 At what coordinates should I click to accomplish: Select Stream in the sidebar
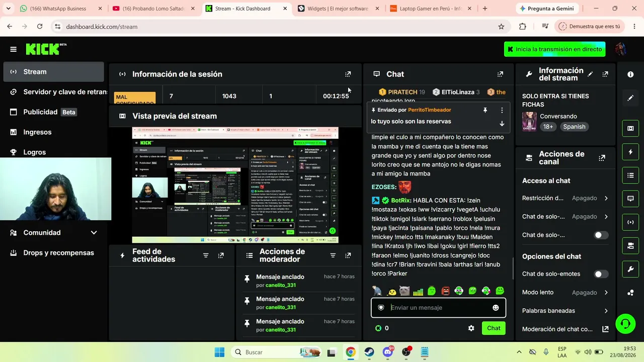coord(53,72)
